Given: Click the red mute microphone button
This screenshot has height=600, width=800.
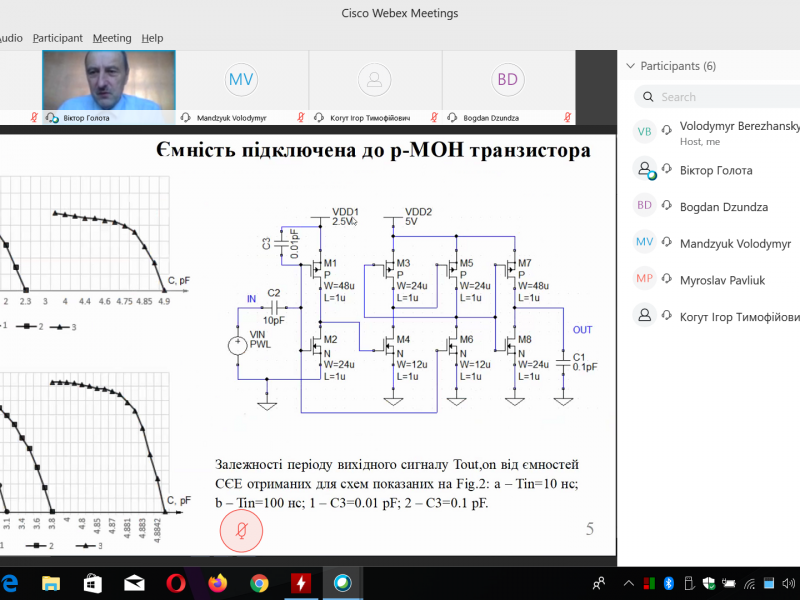Looking at the screenshot, I should coord(241,529).
